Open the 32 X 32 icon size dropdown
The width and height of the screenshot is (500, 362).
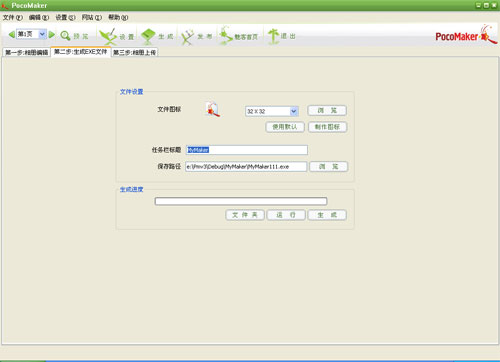[x=294, y=111]
